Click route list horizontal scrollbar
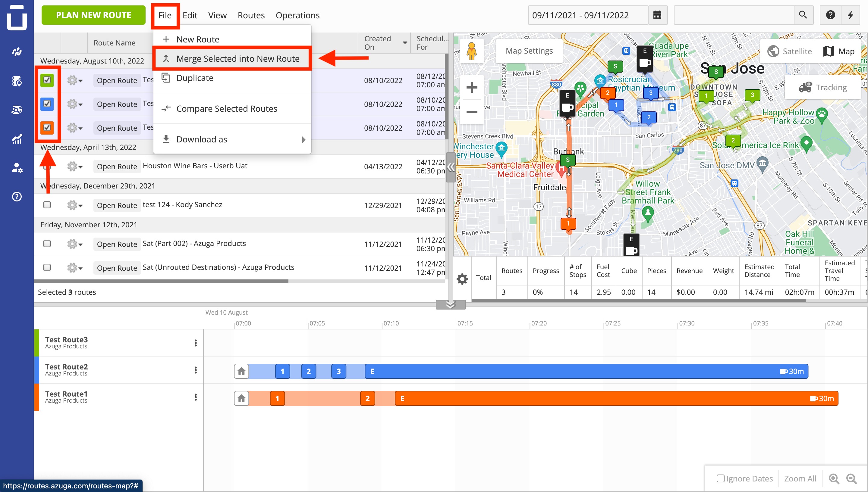This screenshot has width=868, height=492. pos(161,281)
